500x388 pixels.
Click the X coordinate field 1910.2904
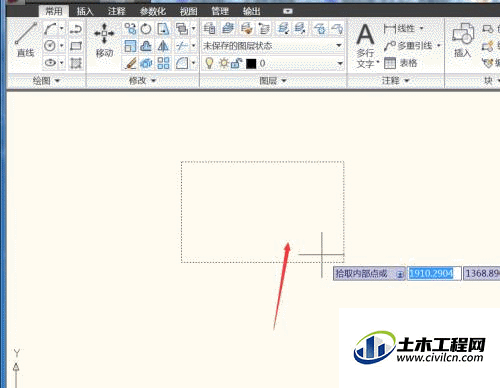click(434, 274)
